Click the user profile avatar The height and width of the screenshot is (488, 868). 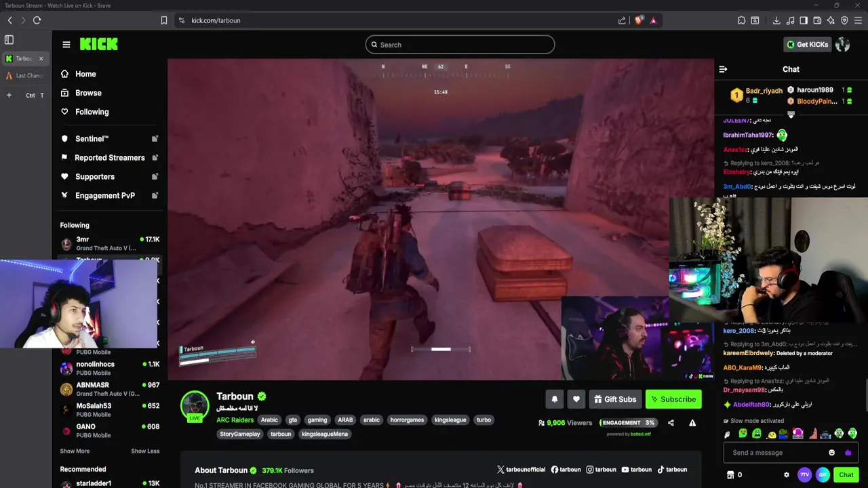click(x=843, y=45)
